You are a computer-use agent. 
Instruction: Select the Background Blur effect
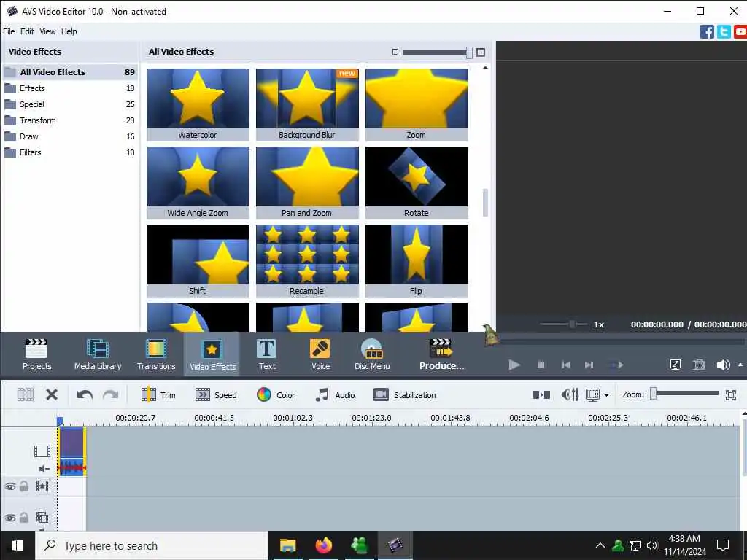click(307, 104)
